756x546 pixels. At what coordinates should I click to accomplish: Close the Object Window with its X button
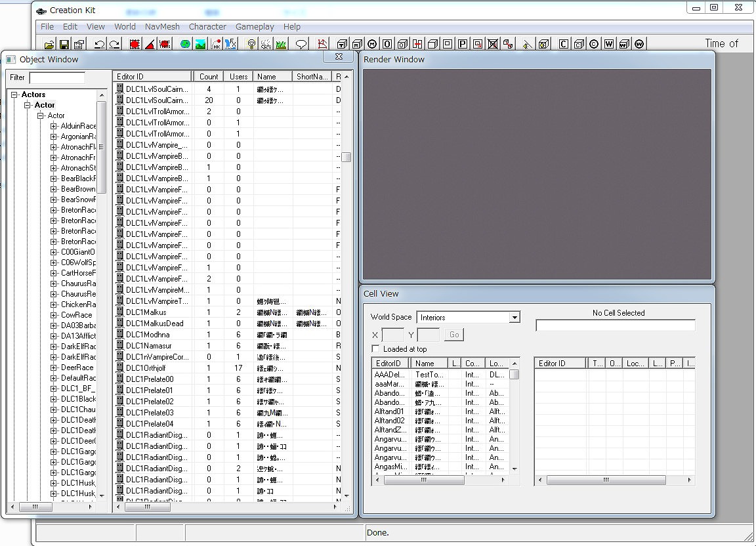pyautogui.click(x=339, y=57)
